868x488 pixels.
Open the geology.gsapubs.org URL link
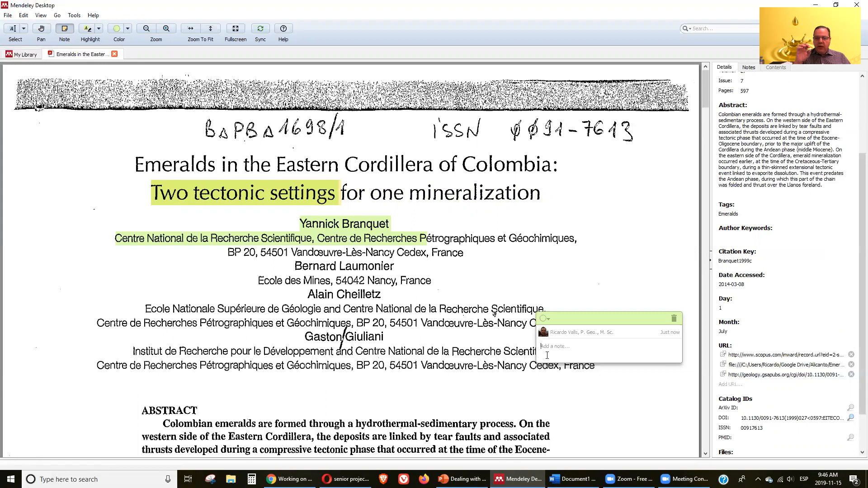click(785, 375)
